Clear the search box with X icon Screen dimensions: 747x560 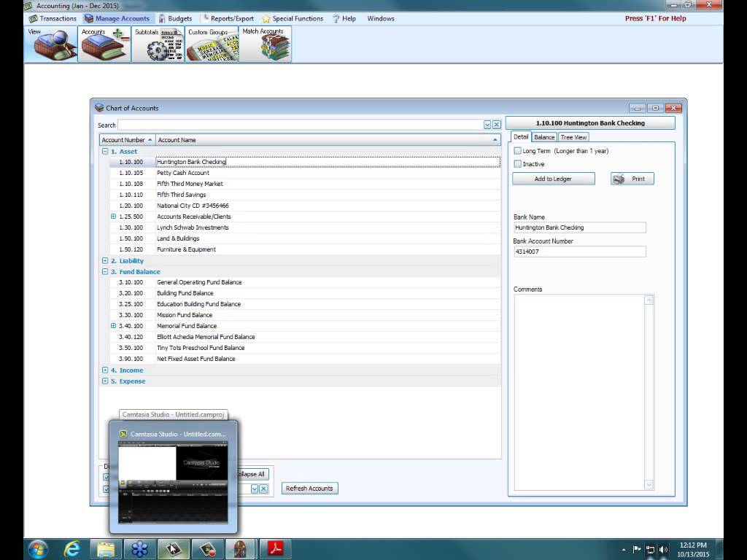pyautogui.click(x=497, y=125)
